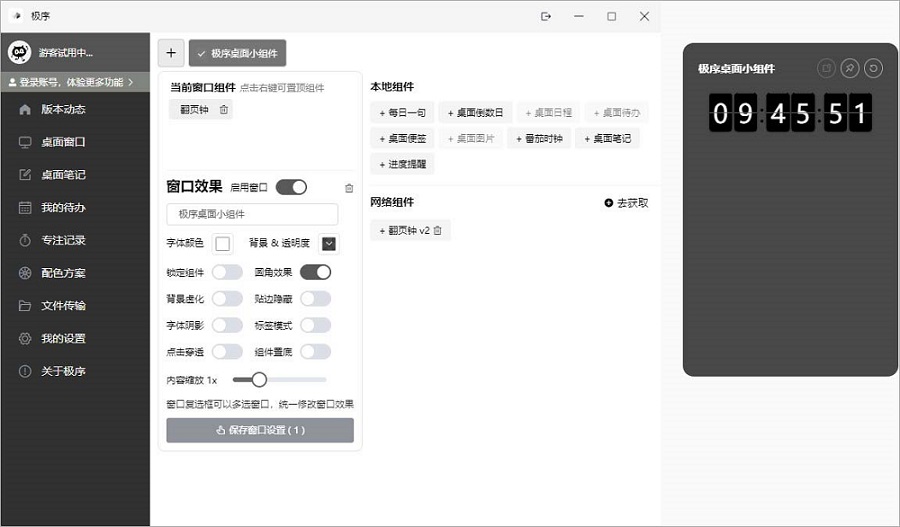This screenshot has height=527, width=900.
Task: Toggle the 锁定组件 switch
Action: 227,272
